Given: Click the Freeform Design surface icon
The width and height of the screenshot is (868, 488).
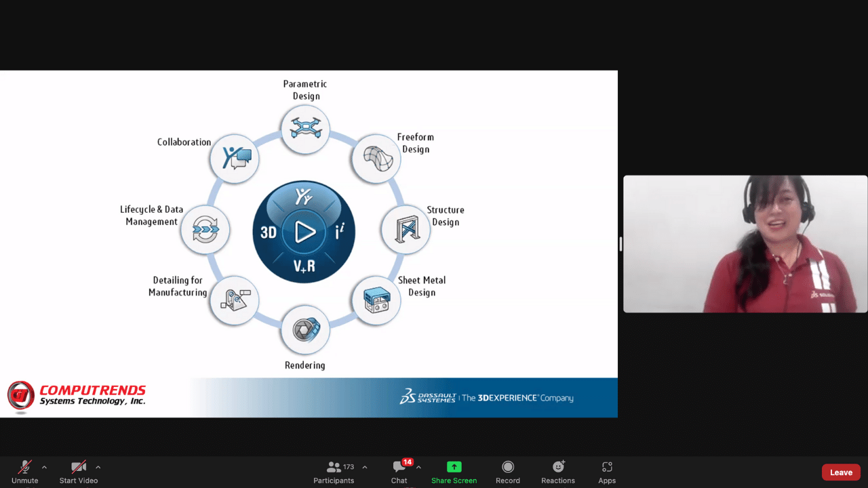Looking at the screenshot, I should point(375,159).
